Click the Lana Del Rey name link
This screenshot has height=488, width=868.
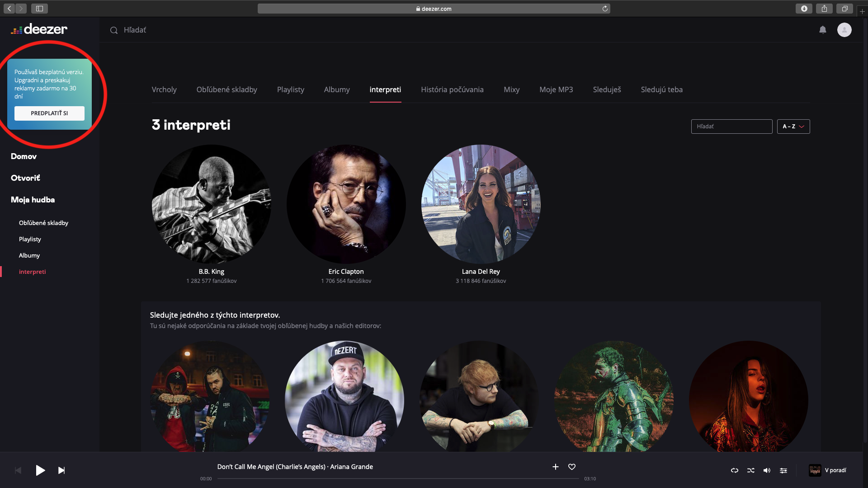(481, 272)
